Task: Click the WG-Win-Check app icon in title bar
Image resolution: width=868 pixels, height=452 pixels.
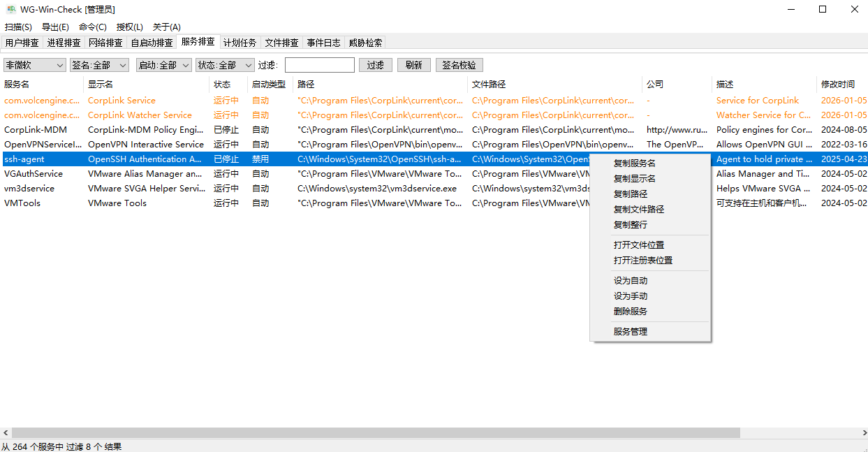Action: (11, 9)
